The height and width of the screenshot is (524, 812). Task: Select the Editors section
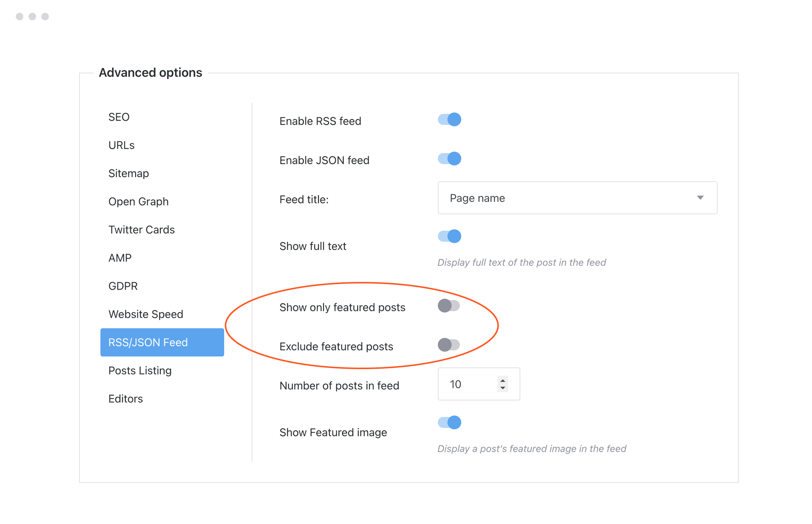pos(126,399)
